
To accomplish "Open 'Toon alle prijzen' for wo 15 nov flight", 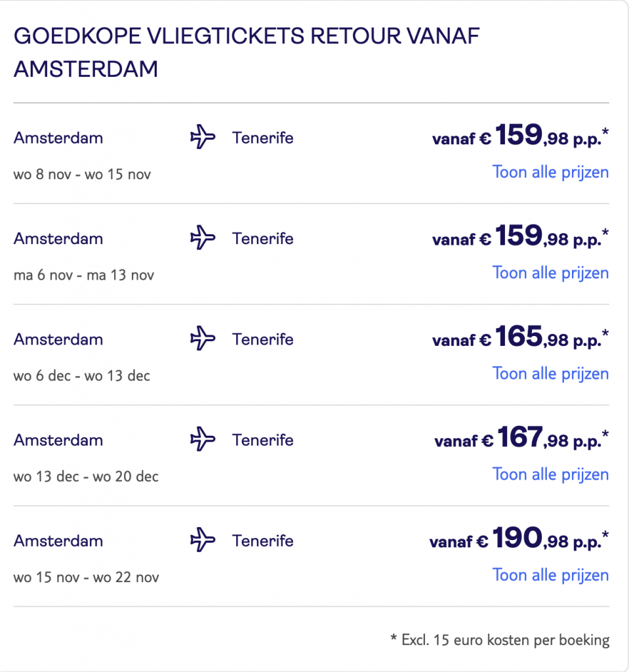I will click(x=550, y=576).
